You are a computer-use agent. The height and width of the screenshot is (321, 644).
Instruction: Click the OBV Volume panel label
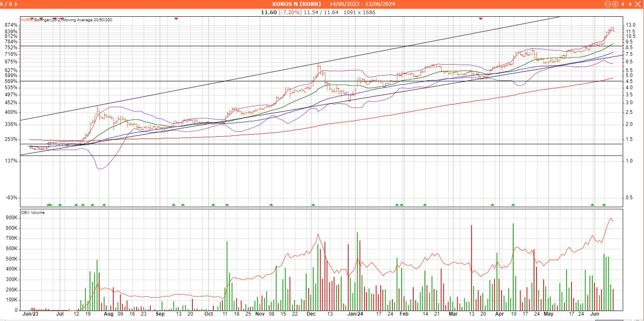(x=32, y=213)
